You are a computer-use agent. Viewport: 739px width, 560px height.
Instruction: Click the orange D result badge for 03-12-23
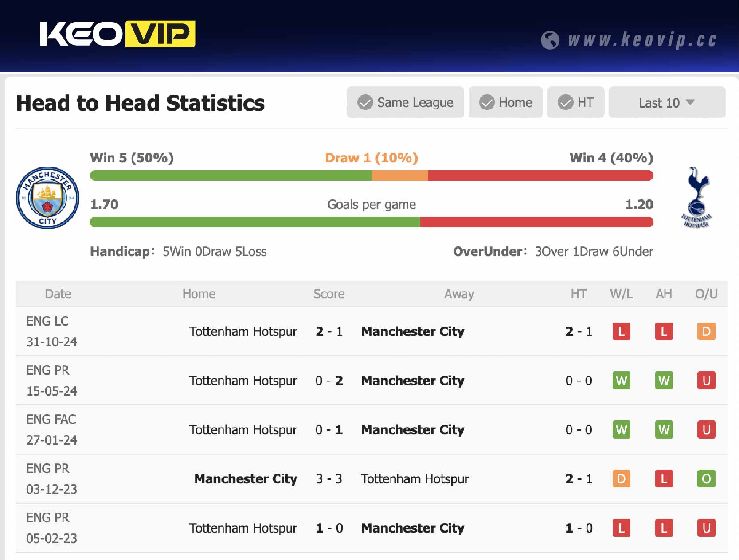point(621,479)
